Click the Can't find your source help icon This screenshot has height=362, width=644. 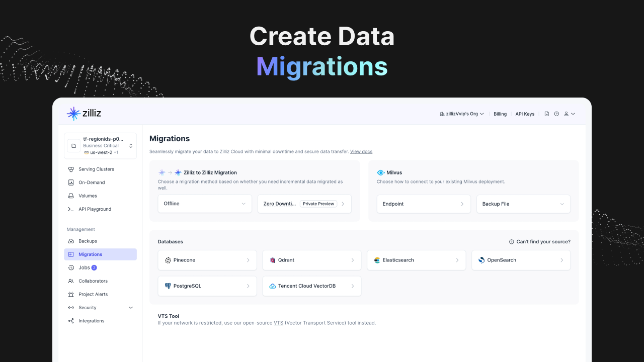512,242
